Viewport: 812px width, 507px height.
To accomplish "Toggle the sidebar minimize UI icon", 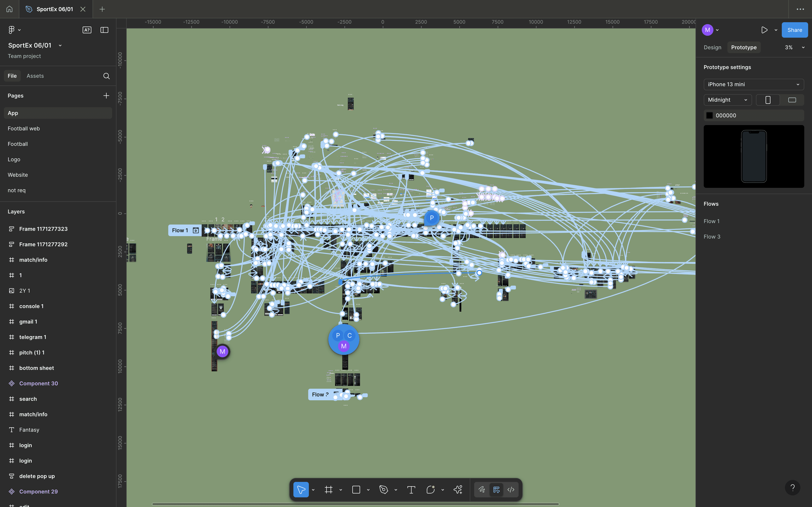I will click(104, 30).
